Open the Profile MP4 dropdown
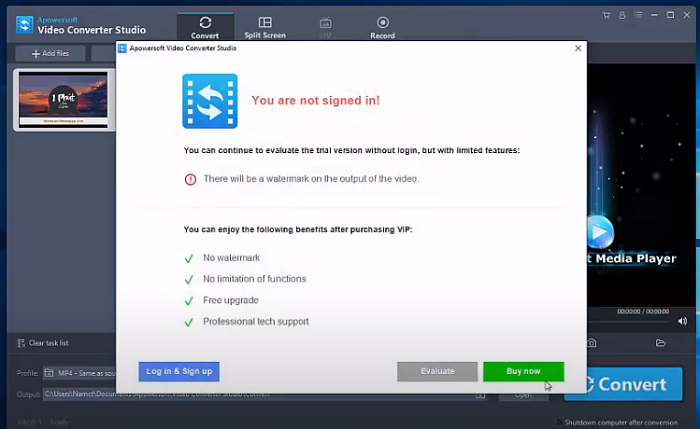The width and height of the screenshot is (700, 429). pyautogui.click(x=79, y=373)
